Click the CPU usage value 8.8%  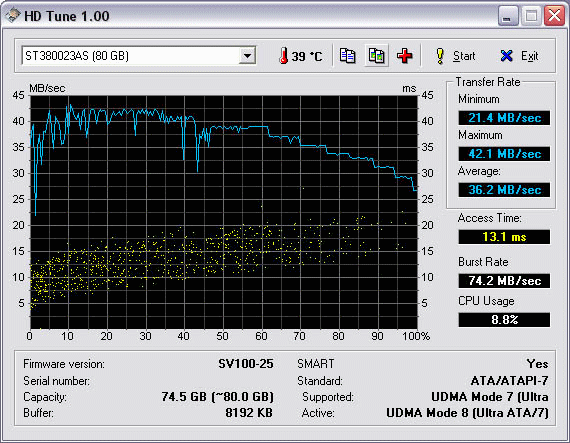coord(504,320)
